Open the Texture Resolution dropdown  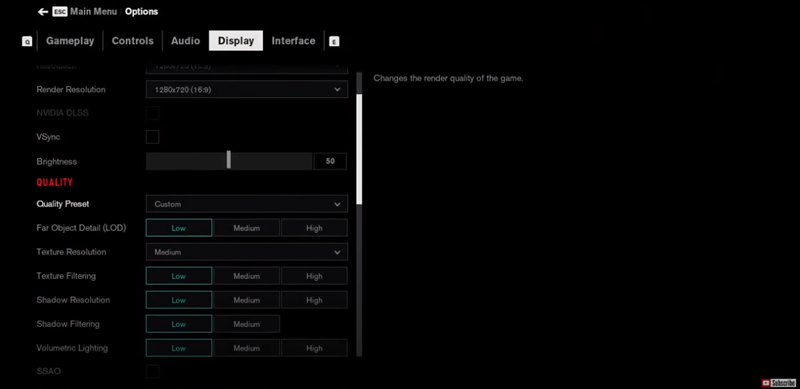[247, 252]
